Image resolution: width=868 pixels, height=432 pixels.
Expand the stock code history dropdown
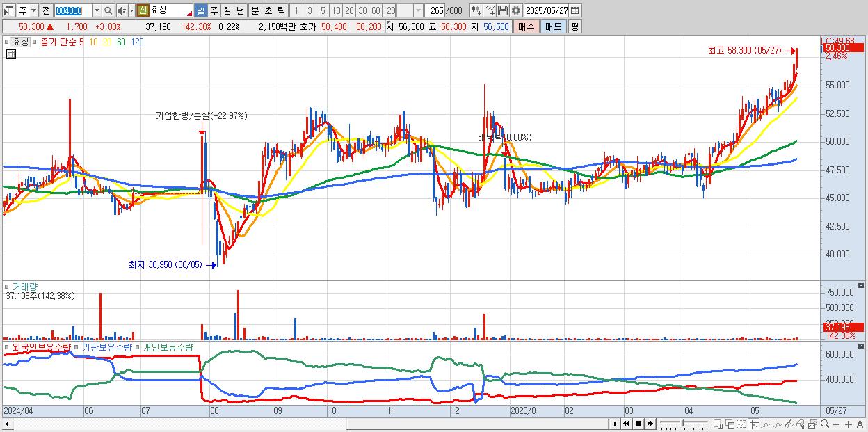pos(97,10)
